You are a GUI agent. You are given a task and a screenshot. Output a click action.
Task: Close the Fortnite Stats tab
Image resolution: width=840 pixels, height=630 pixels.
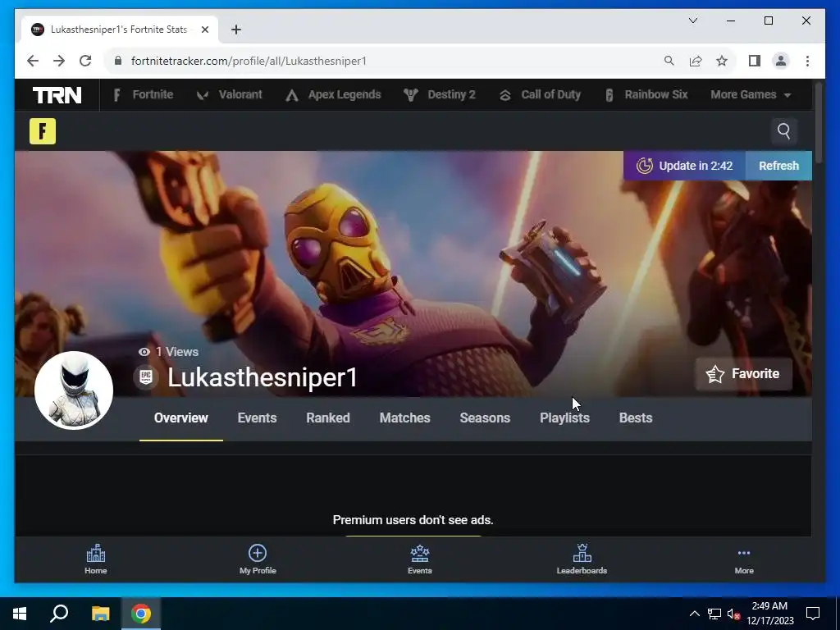(x=204, y=30)
